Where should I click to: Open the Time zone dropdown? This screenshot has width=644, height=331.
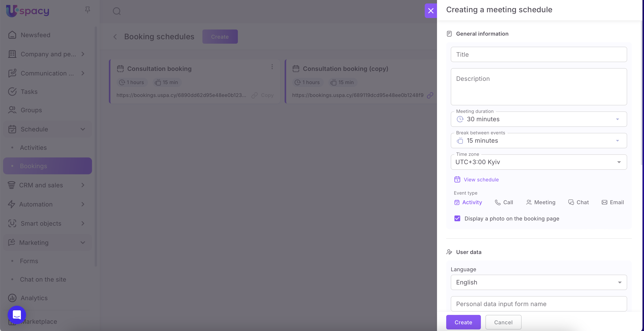539,162
